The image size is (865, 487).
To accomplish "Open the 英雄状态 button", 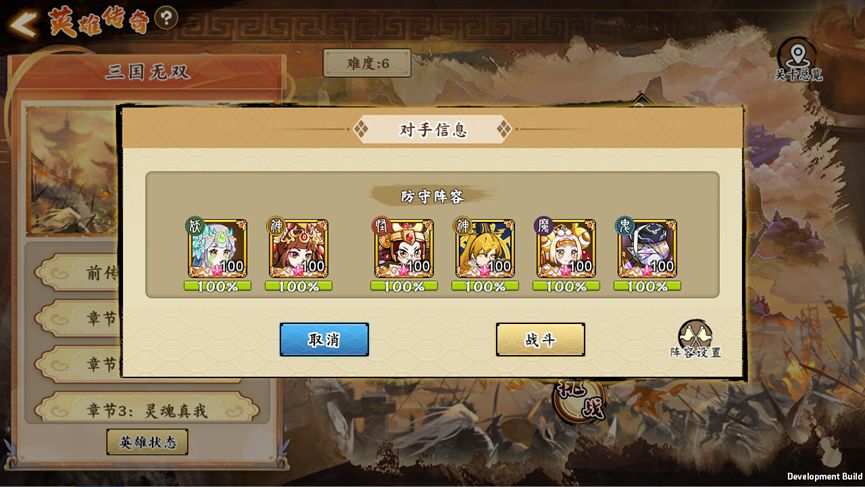I will tap(147, 442).
